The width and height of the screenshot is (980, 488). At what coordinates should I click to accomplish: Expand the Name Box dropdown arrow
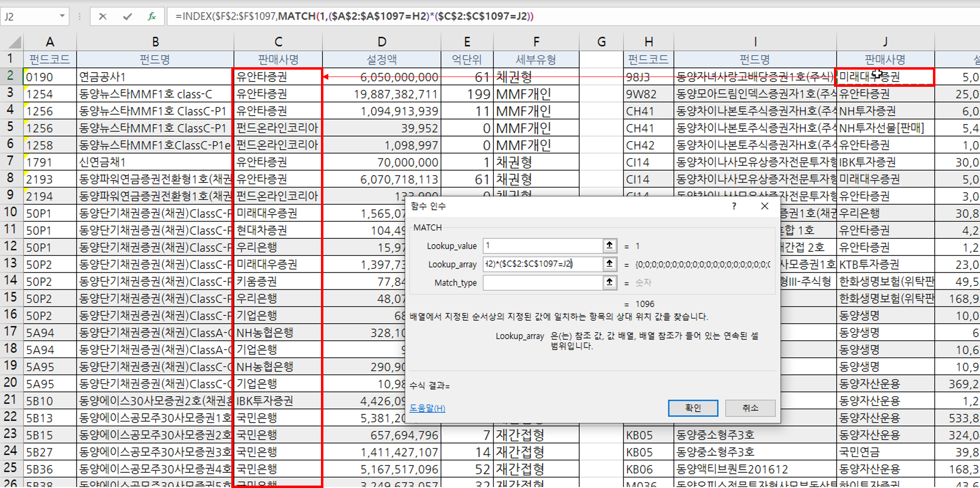coord(62,16)
